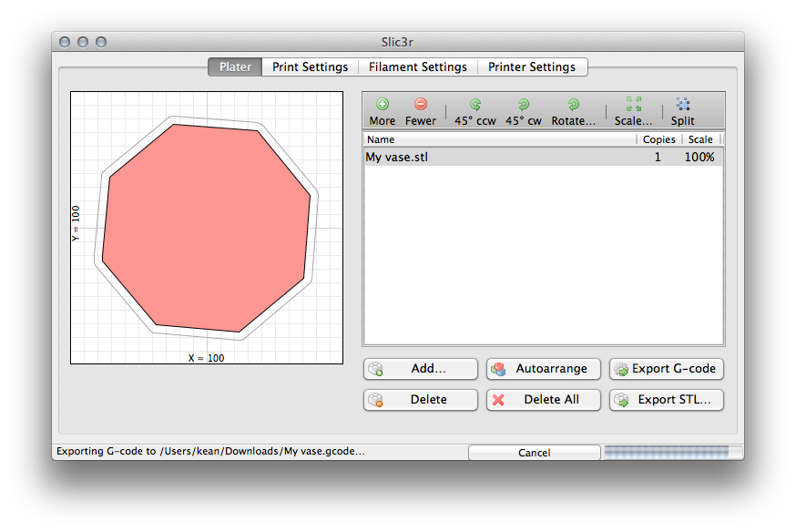
Task: Open the Scale… tool
Action: 633,111
